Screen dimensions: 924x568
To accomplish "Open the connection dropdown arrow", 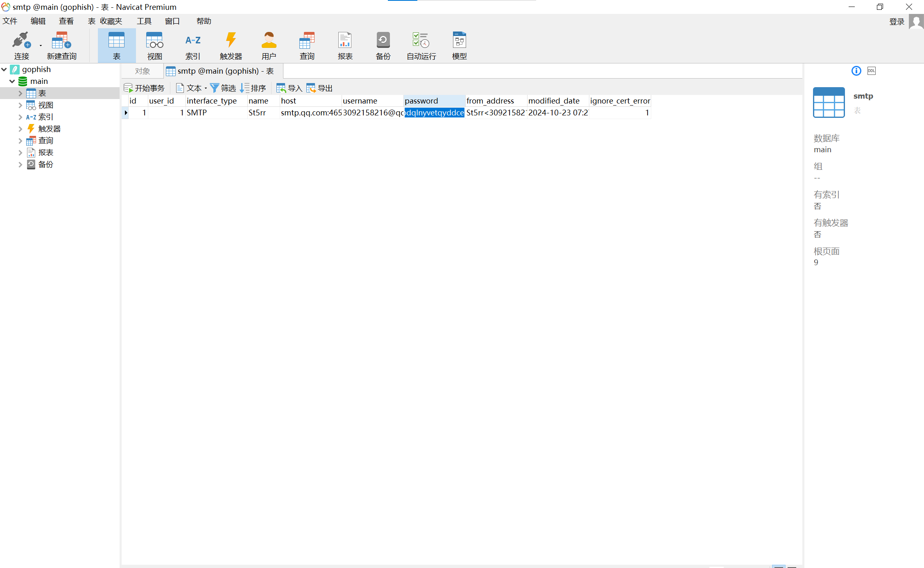I will [41, 46].
